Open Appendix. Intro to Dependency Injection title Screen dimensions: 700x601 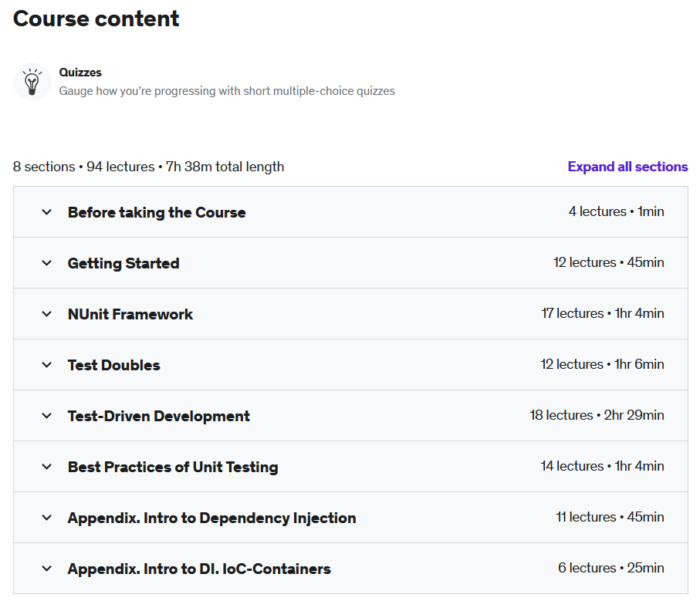[x=211, y=518]
